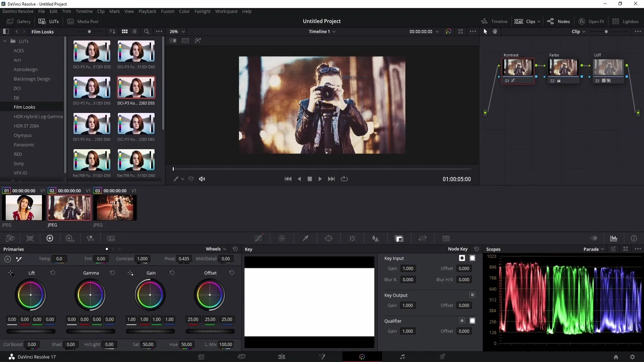The height and width of the screenshot is (362, 644).
Task: Open the Information panel icon
Action: pyautogui.click(x=634, y=238)
